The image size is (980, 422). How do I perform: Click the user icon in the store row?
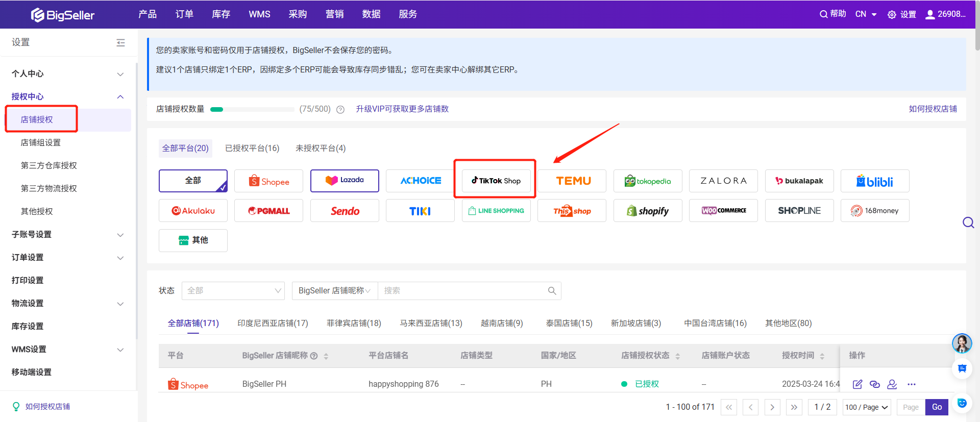(892, 384)
